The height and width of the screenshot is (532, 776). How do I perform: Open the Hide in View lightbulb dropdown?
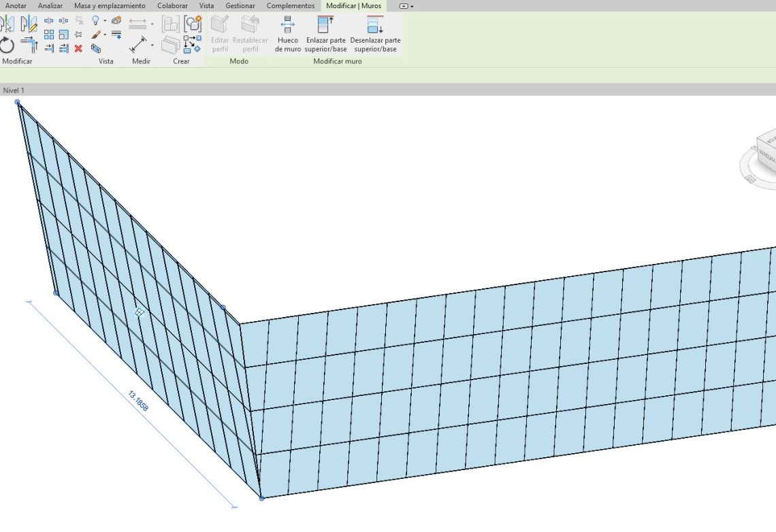coord(104,21)
